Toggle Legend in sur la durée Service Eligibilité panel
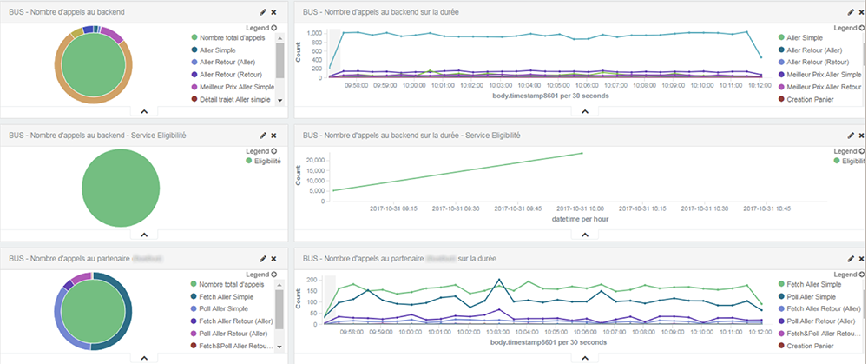This screenshot has height=364, width=868. [x=849, y=151]
